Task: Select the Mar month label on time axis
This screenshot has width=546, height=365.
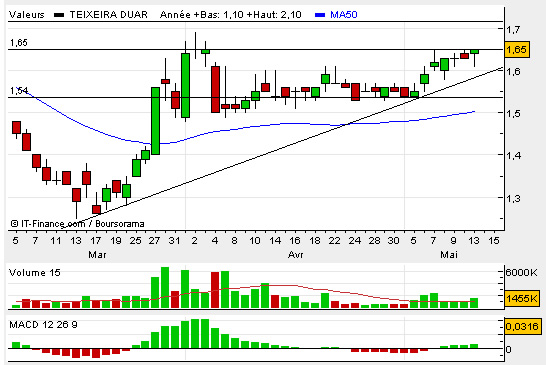Action: click(97, 255)
